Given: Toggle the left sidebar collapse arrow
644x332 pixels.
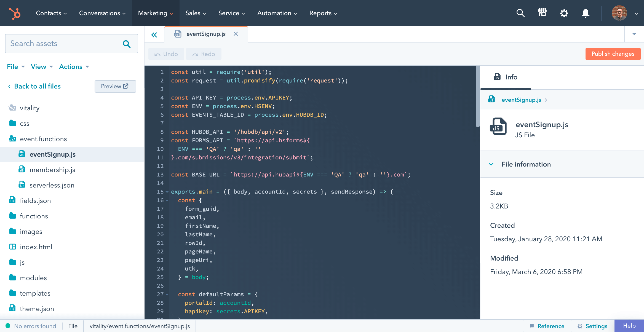Looking at the screenshot, I should (x=154, y=34).
